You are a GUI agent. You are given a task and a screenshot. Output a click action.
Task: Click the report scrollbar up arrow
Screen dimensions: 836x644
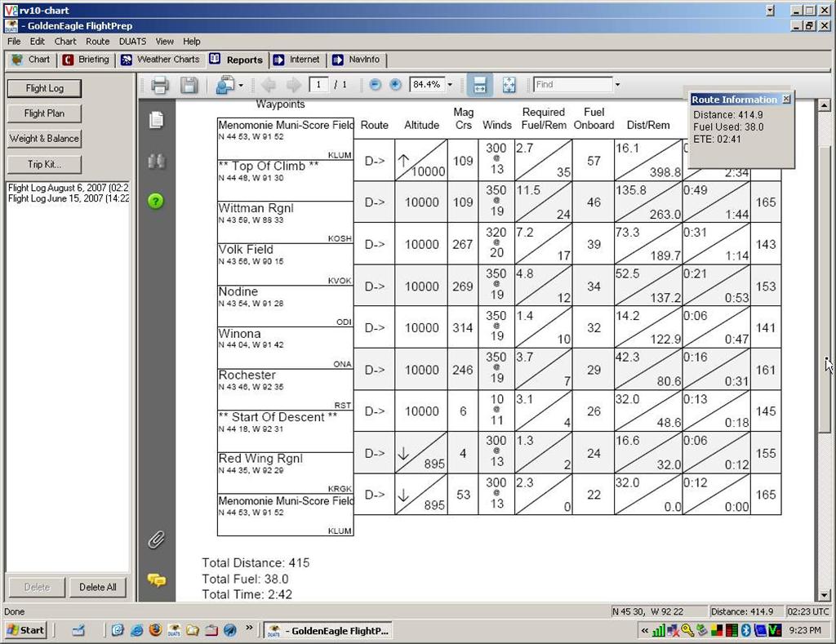coord(825,105)
